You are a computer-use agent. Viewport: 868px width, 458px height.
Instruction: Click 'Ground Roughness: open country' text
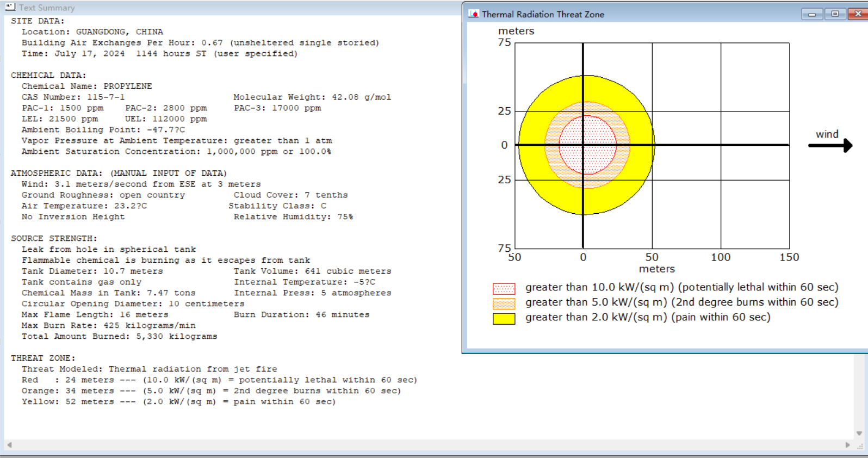103,195
